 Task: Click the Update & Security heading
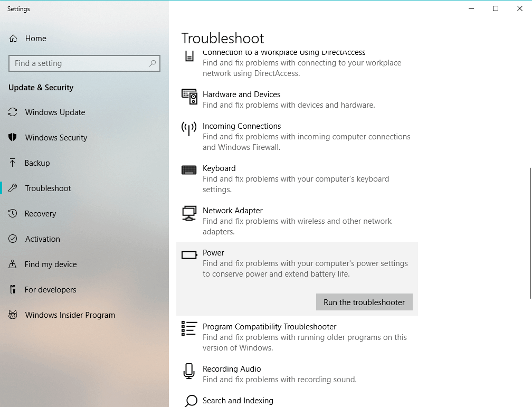41,88
